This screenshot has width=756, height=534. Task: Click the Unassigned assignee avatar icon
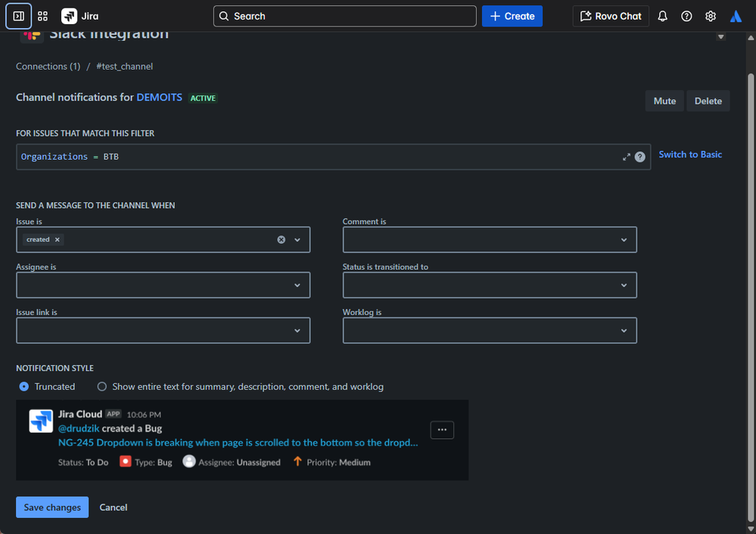[189, 461]
